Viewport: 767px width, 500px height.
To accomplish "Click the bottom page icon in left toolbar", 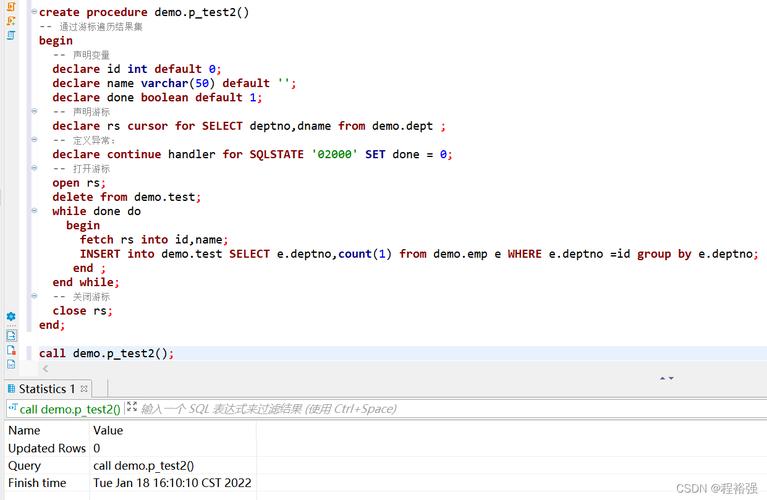I will coord(11,364).
